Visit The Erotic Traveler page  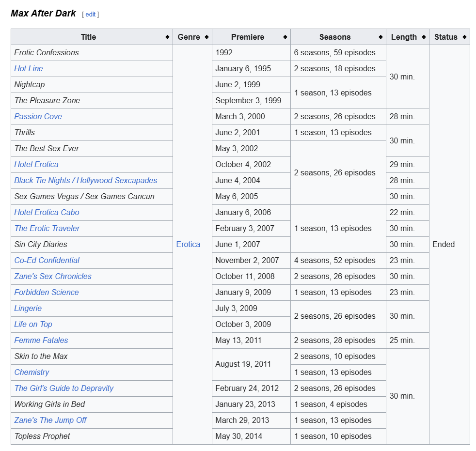47,228
